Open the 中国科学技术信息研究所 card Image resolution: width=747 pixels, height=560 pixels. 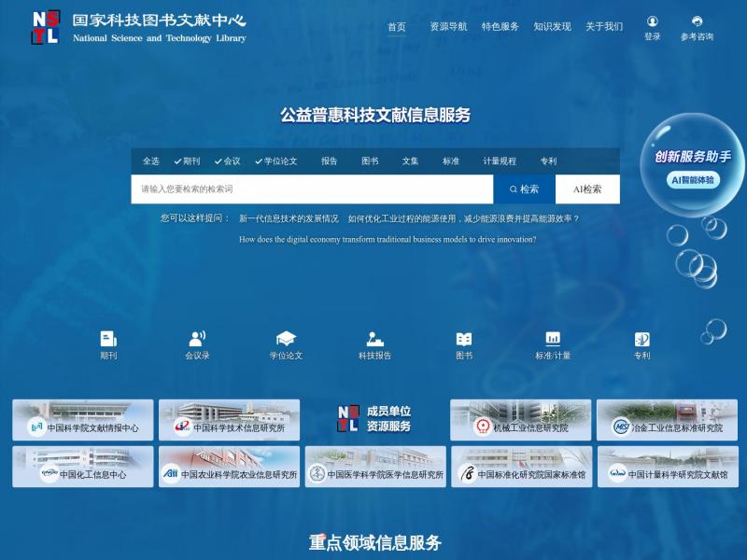(x=229, y=419)
